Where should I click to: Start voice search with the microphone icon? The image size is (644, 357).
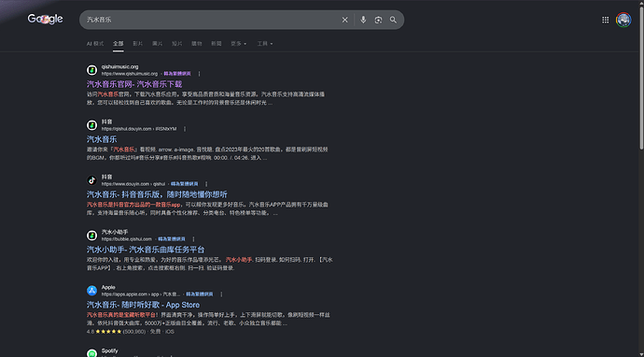click(363, 20)
